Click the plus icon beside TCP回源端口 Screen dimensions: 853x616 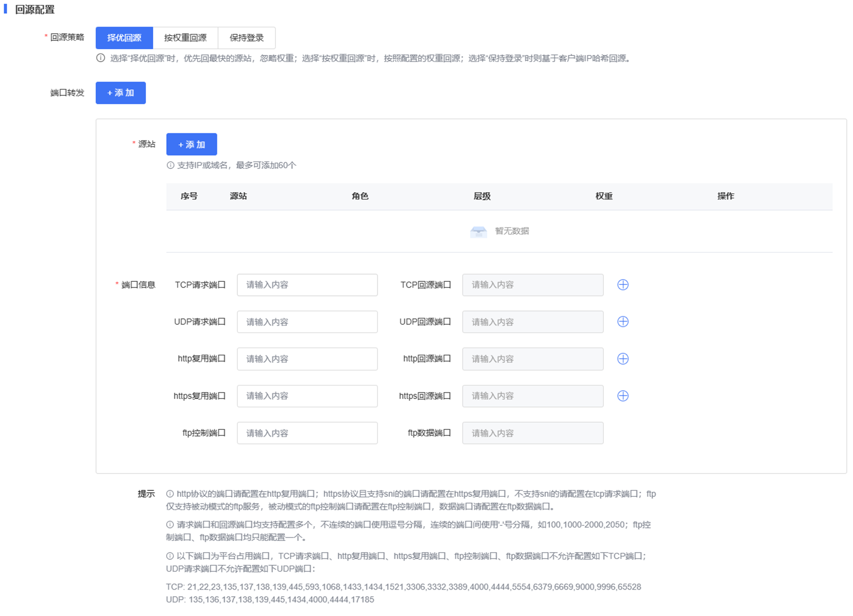point(623,285)
